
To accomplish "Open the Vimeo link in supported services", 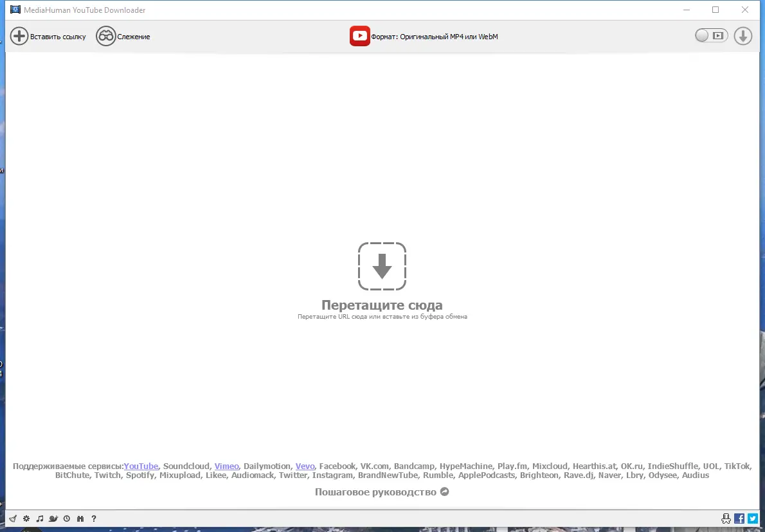I will (227, 466).
